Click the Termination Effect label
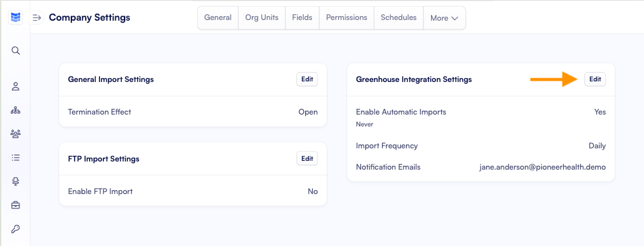The width and height of the screenshot is (644, 246). 100,111
